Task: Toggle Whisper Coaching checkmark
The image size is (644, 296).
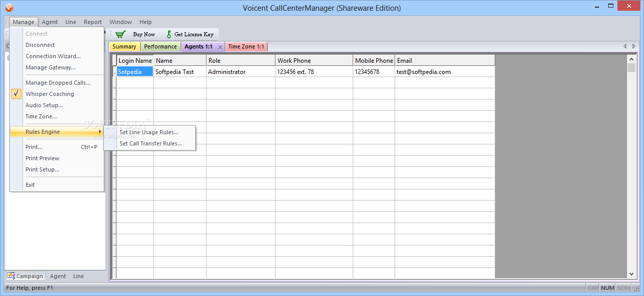Action: click(x=16, y=94)
